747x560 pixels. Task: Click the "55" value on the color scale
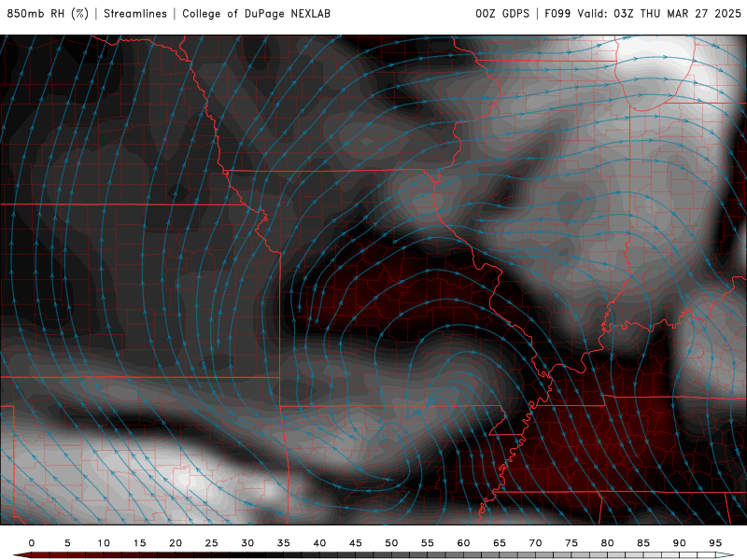428,543
